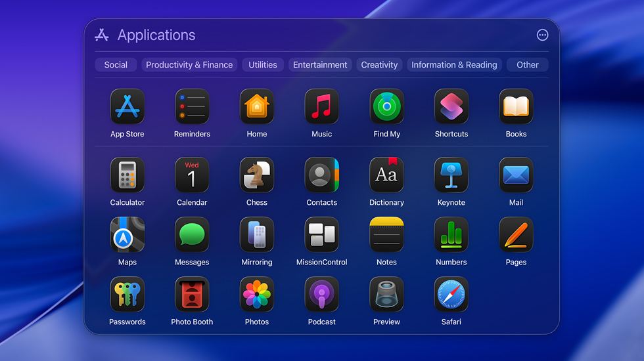Launch the Reminders app
Image resolution: width=644 pixels, height=361 pixels.
pos(192,106)
